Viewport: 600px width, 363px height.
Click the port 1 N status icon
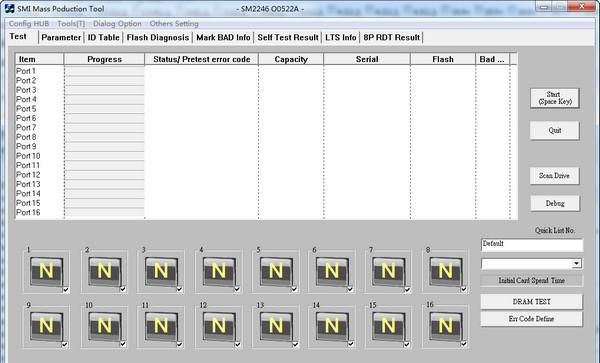coord(46,271)
